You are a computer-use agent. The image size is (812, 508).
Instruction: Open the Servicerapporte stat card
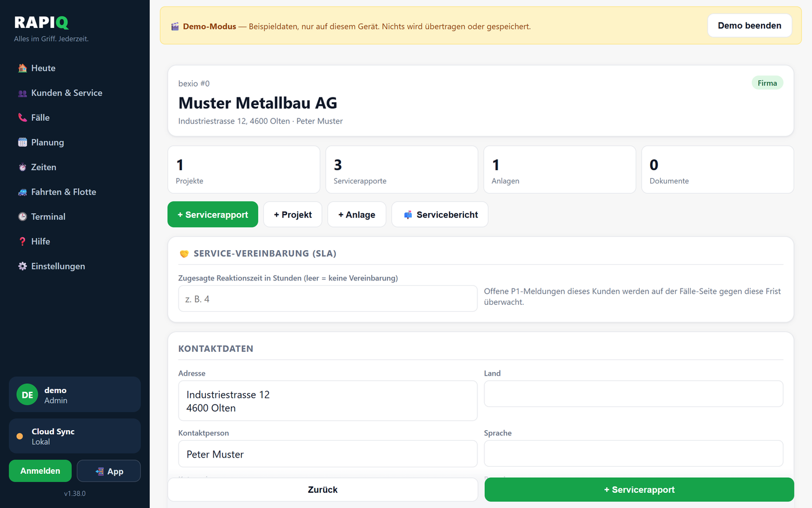pos(402,170)
